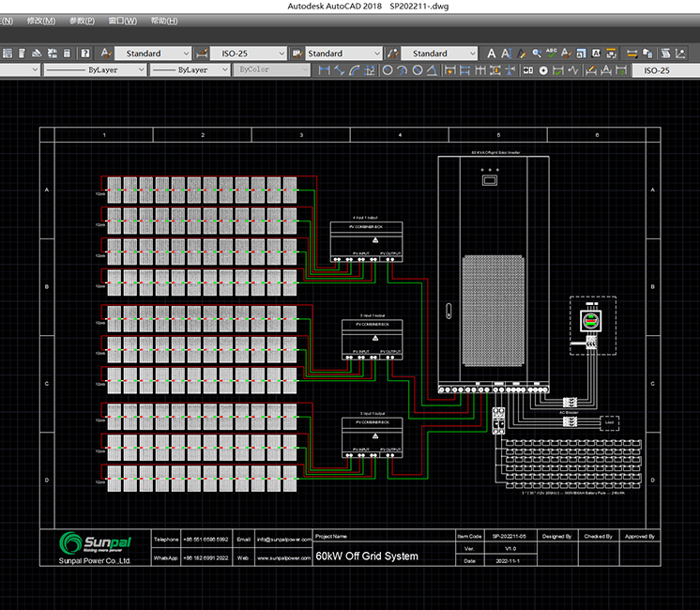Screen dimensions: 700x610
Task: Select the Dimension Break tool
Action: (x=510, y=70)
